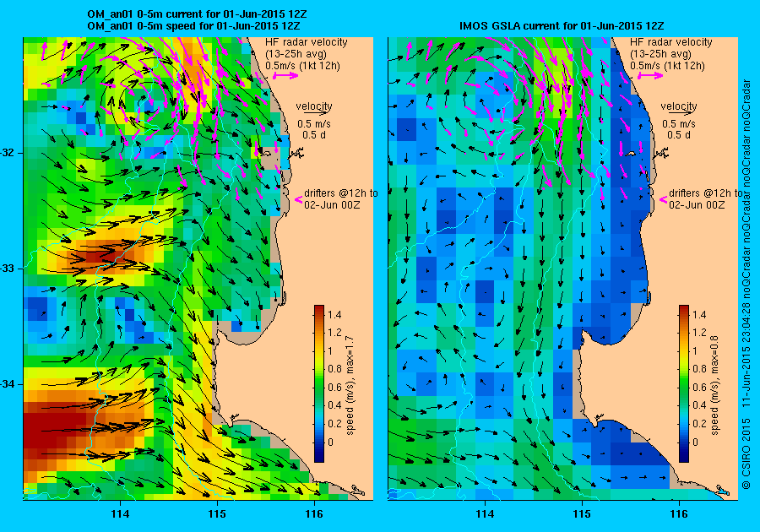760x532 pixels.
Task: Click the 0.8 tick on left color bar
Action: click(334, 369)
